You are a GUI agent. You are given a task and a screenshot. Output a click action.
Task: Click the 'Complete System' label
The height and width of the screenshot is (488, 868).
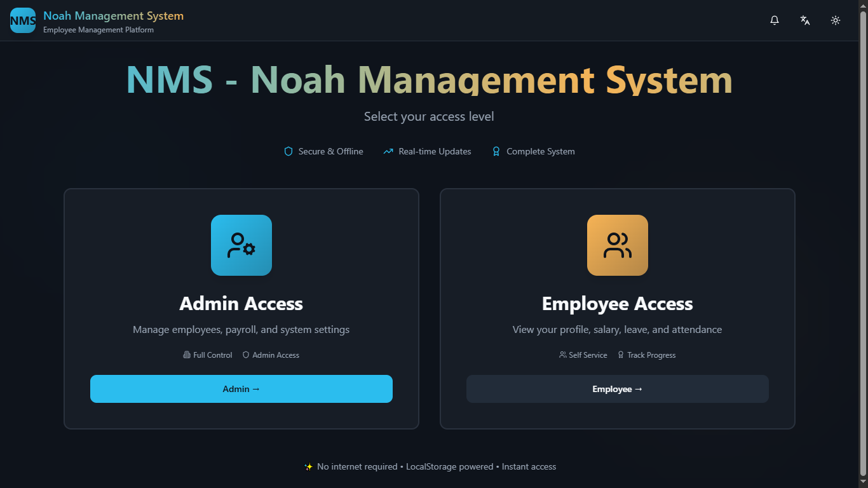coord(541,151)
